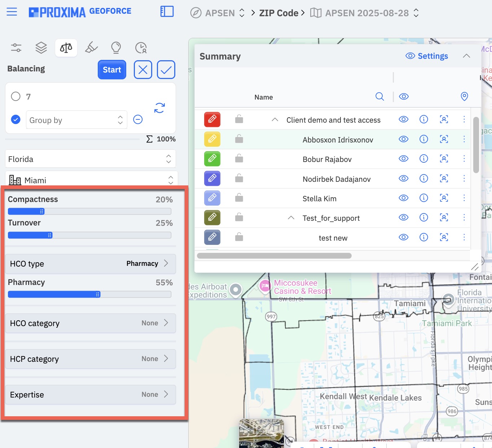The width and height of the screenshot is (492, 448).
Task: Open info for Bobur Rajabov
Action: tap(424, 159)
